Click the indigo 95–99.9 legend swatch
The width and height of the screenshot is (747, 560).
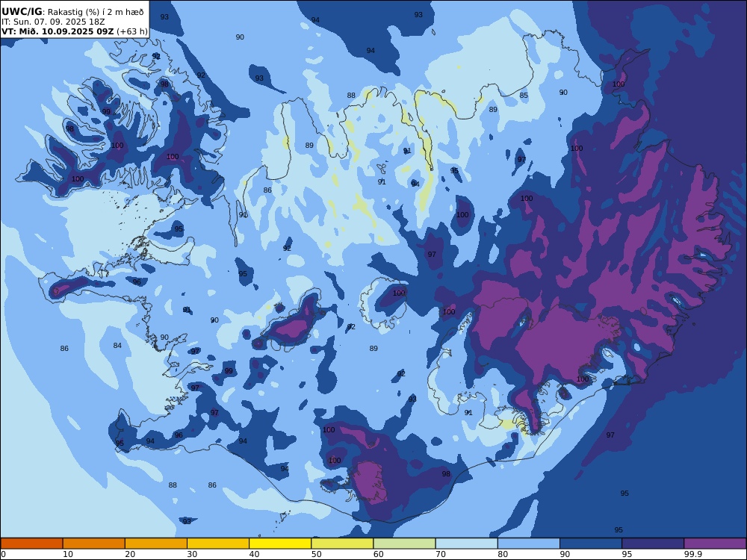653,544
